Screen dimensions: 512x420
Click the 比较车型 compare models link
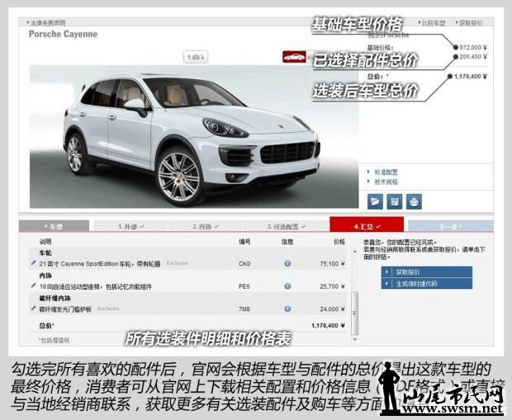click(432, 23)
